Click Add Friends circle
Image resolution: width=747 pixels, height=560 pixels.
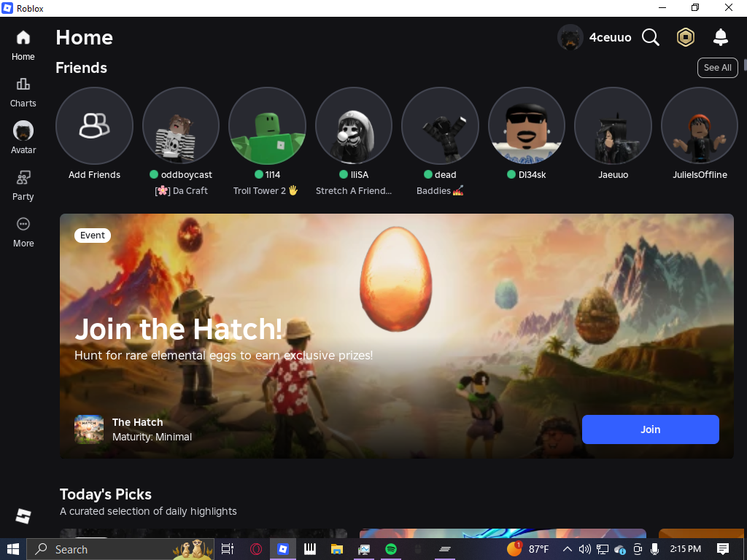[94, 125]
